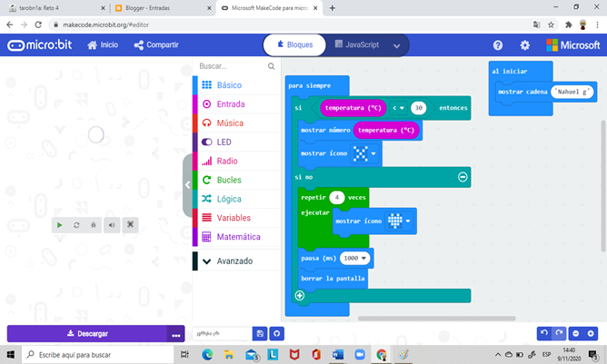
Task: Select the al iniciar block
Action: [521, 71]
